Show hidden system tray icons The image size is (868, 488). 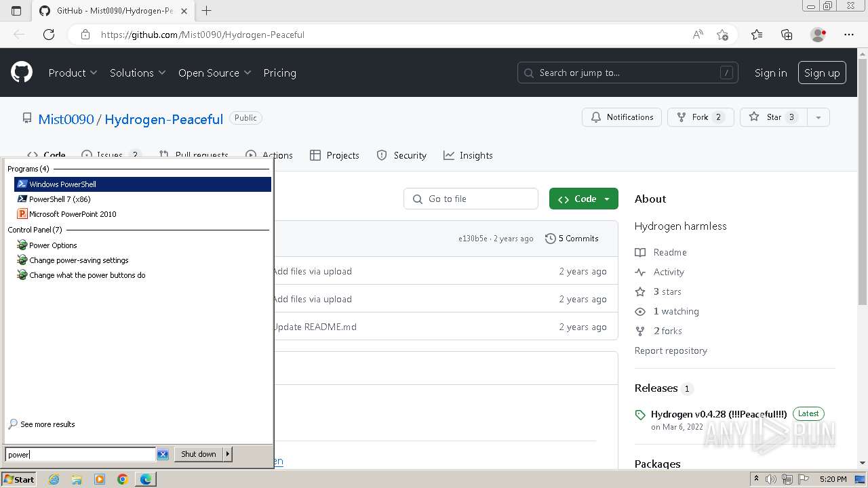click(757, 479)
